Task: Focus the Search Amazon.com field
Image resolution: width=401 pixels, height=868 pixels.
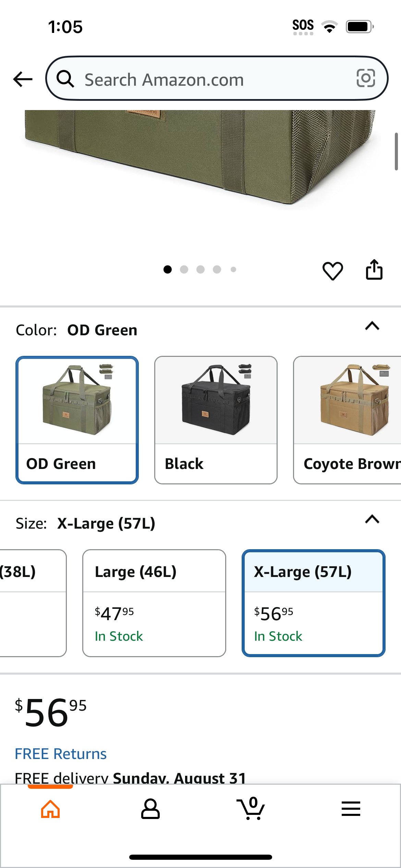Action: click(x=217, y=79)
